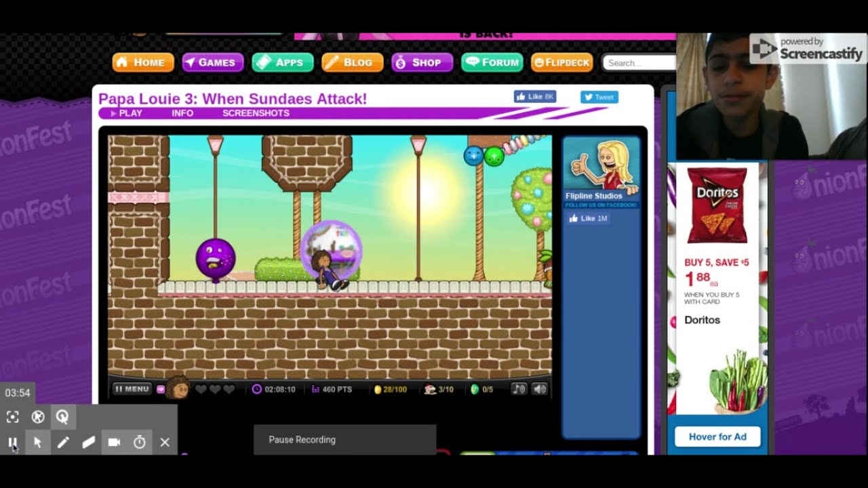Click the green balloon 0/5 icon
The width and height of the screenshot is (868, 488).
click(474, 390)
